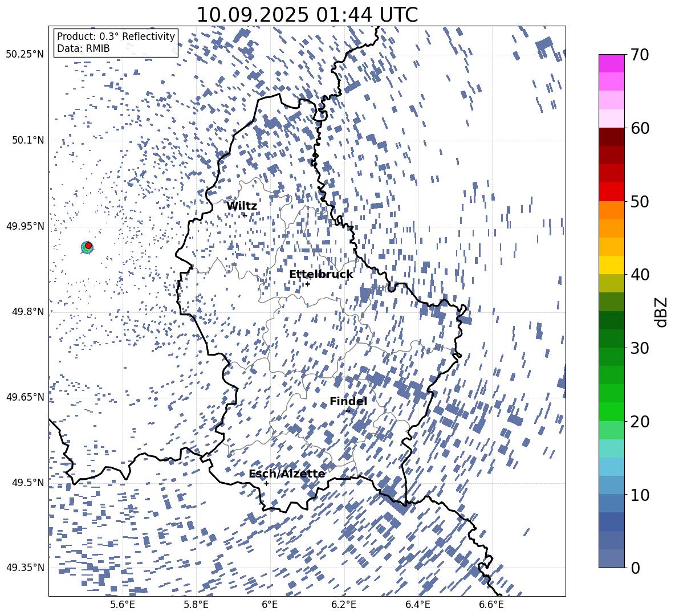Click the 49.5°N latitude label
This screenshot has height=616, width=675.
(x=28, y=482)
